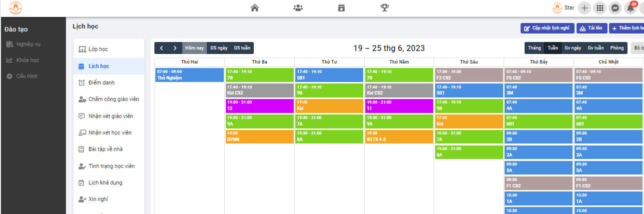Click the Cập nhật lịch nghỉ button
Viewport: 644px width, 214px height.
coord(547,28)
